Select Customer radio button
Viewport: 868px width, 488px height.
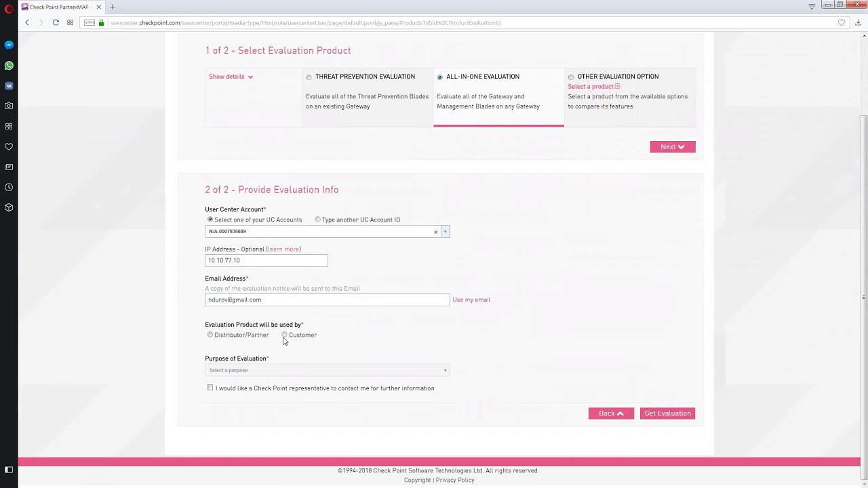(x=285, y=335)
